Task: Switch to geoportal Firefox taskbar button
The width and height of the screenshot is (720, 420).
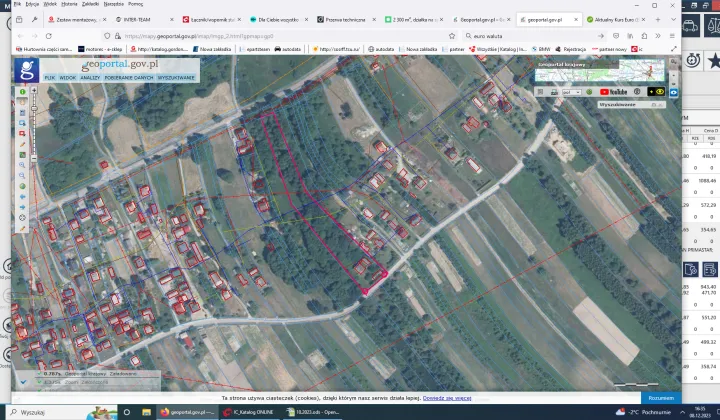Action: point(186,412)
